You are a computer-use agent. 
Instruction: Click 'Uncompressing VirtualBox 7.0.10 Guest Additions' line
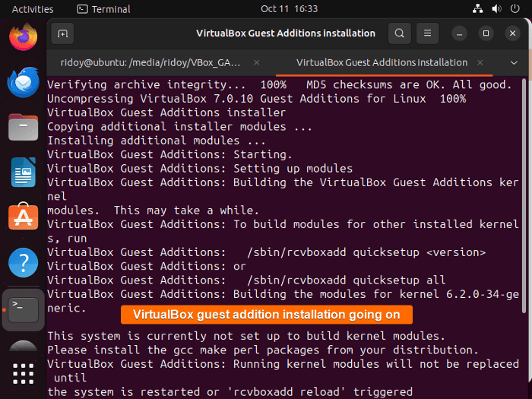[x=257, y=99]
